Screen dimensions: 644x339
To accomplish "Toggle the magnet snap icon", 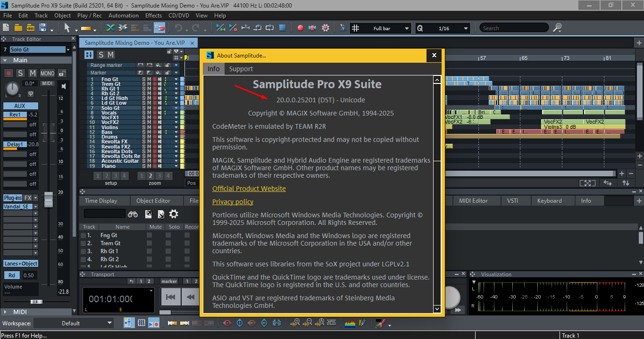I will (159, 28).
